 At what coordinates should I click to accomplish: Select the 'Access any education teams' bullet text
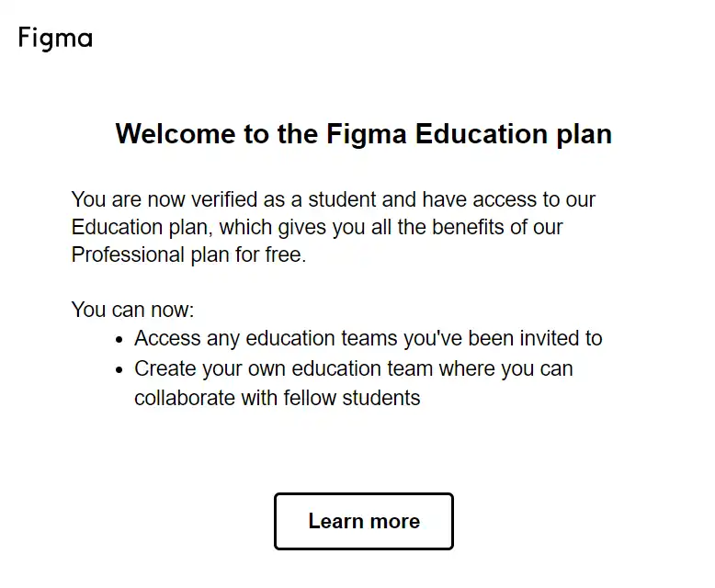(368, 339)
